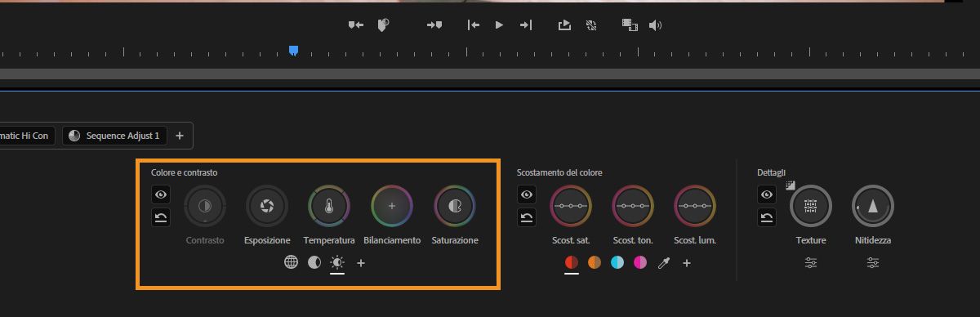Click the Contrasto dial
Image resolution: width=980 pixels, height=317 pixels.
205,207
